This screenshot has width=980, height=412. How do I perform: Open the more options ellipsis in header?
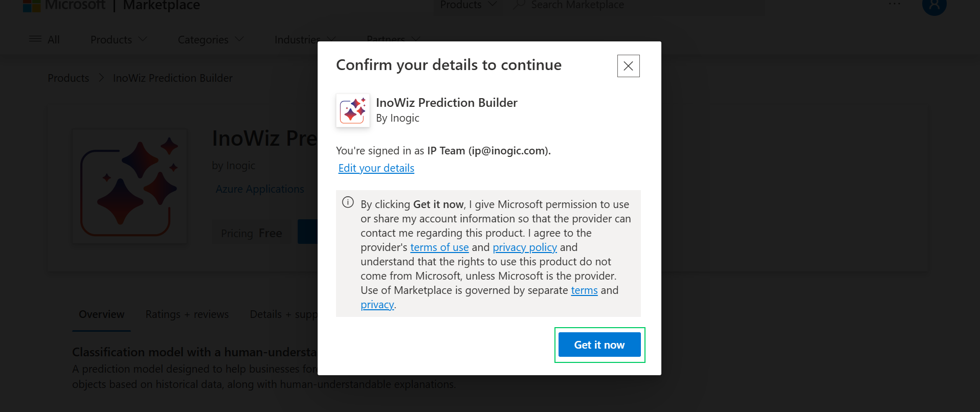click(895, 4)
